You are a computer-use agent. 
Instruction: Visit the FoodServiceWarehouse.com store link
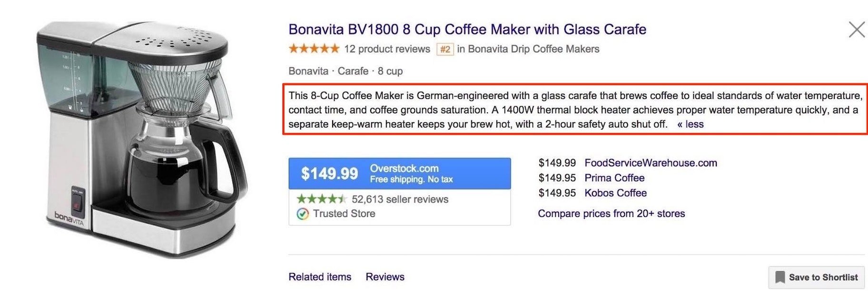(651, 163)
